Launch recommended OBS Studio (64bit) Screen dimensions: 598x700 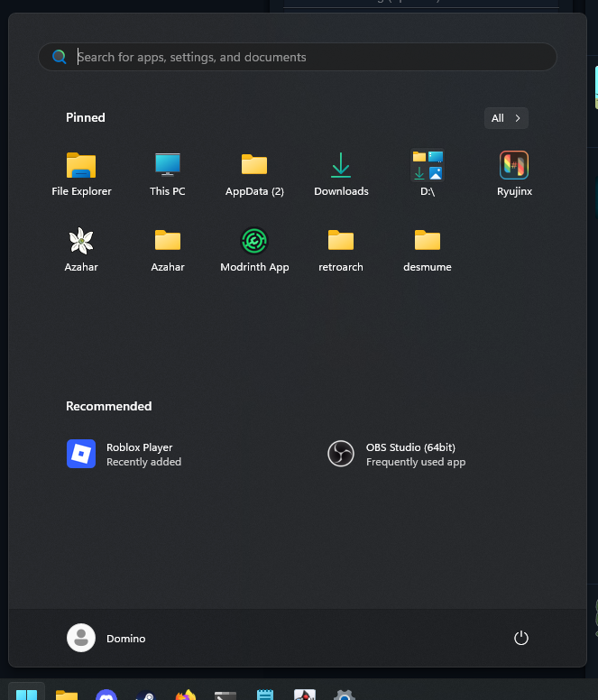coord(397,454)
